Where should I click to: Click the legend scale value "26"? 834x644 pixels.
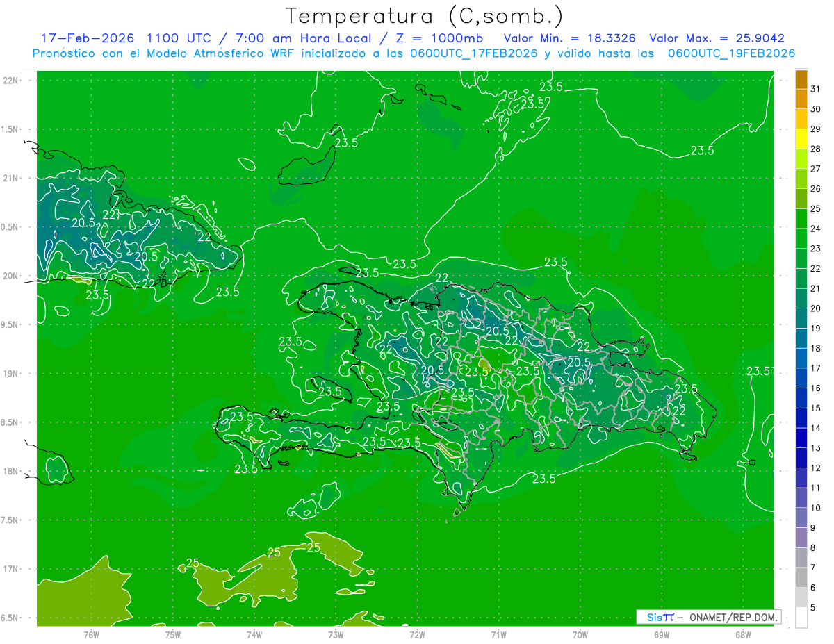coord(816,189)
